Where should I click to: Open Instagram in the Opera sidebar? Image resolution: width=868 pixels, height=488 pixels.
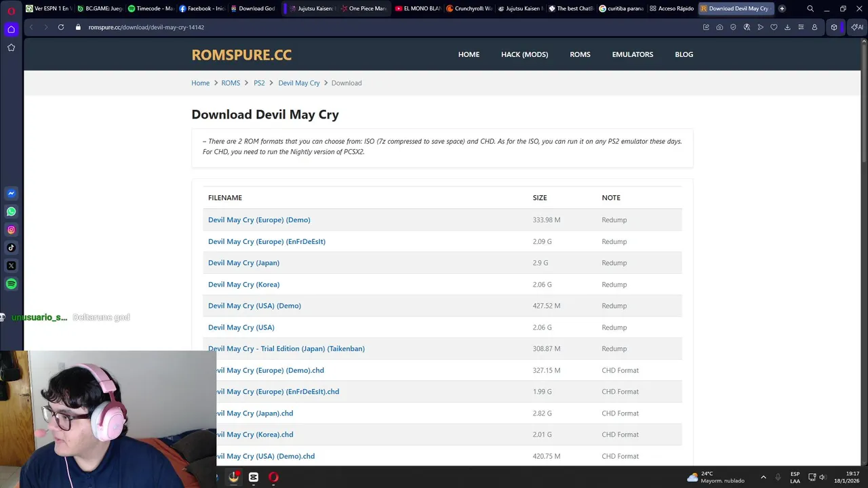click(x=11, y=230)
